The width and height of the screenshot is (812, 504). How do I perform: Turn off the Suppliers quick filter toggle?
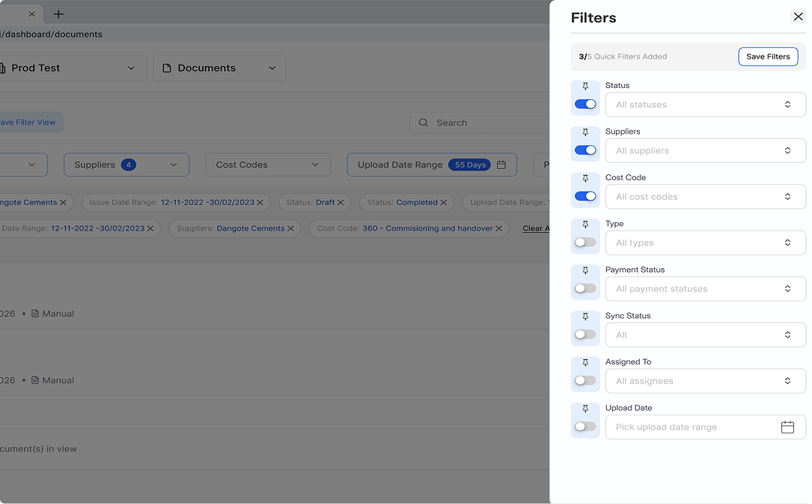585,150
